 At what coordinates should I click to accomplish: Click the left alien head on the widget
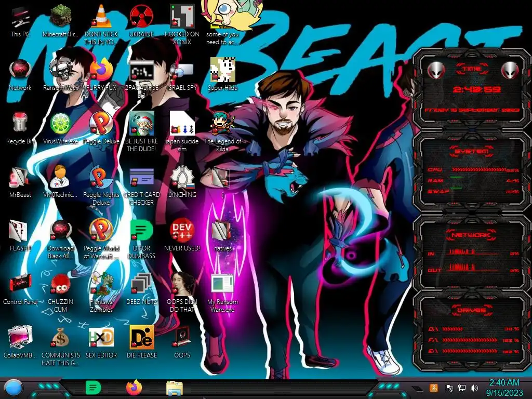[436, 71]
